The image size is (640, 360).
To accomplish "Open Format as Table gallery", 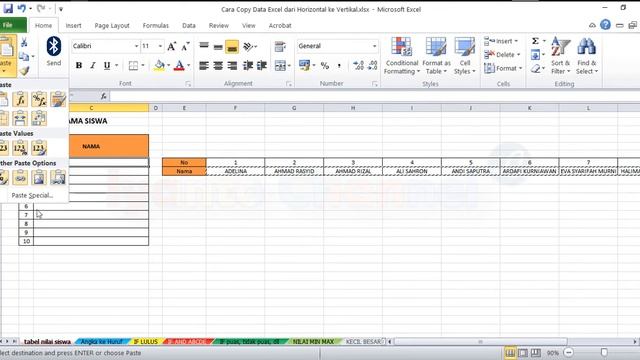I will tap(436, 56).
